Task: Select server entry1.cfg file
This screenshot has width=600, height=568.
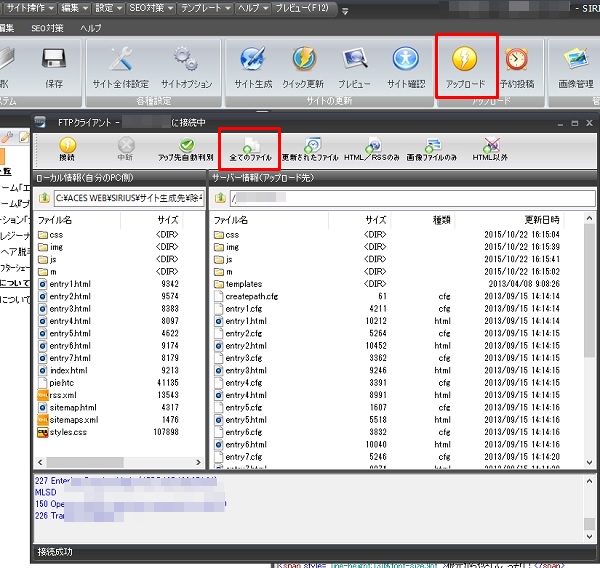Action: [238, 308]
